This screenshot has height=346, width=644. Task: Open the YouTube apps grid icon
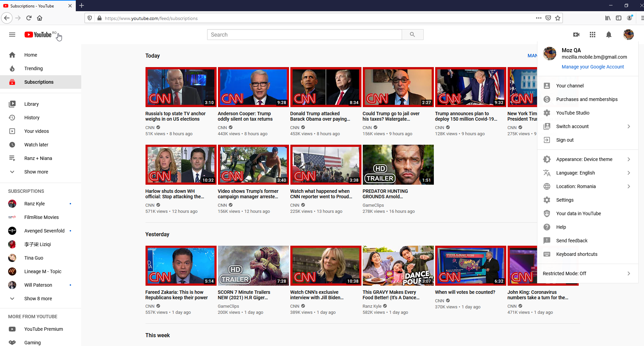593,35
